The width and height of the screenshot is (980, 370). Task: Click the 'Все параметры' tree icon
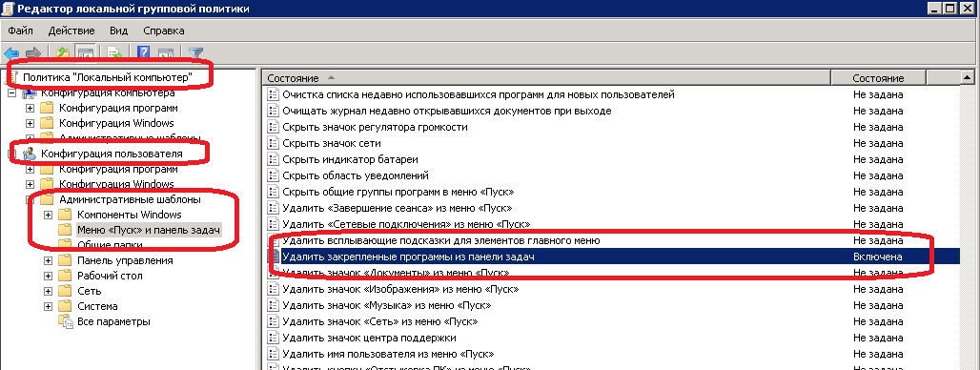pos(65,322)
